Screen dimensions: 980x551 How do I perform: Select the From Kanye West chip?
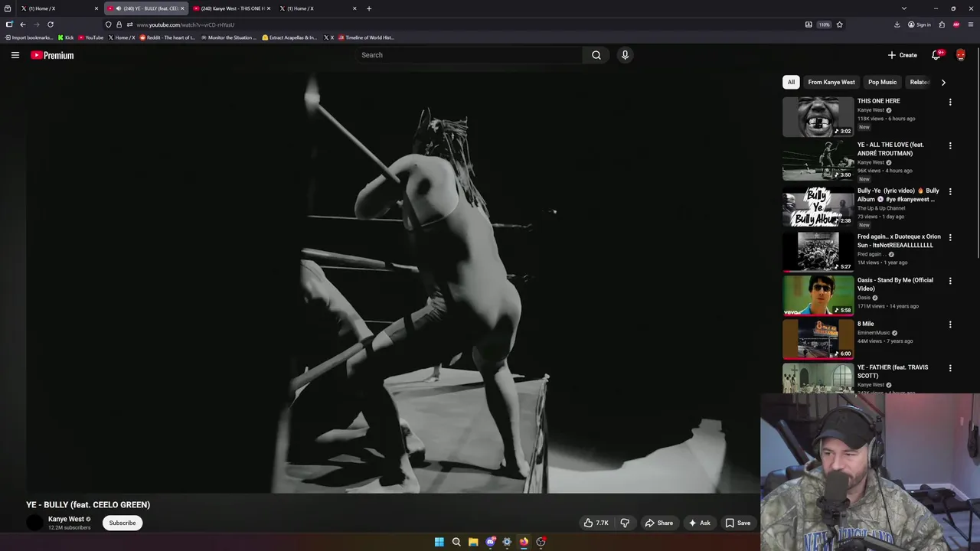[x=831, y=82]
